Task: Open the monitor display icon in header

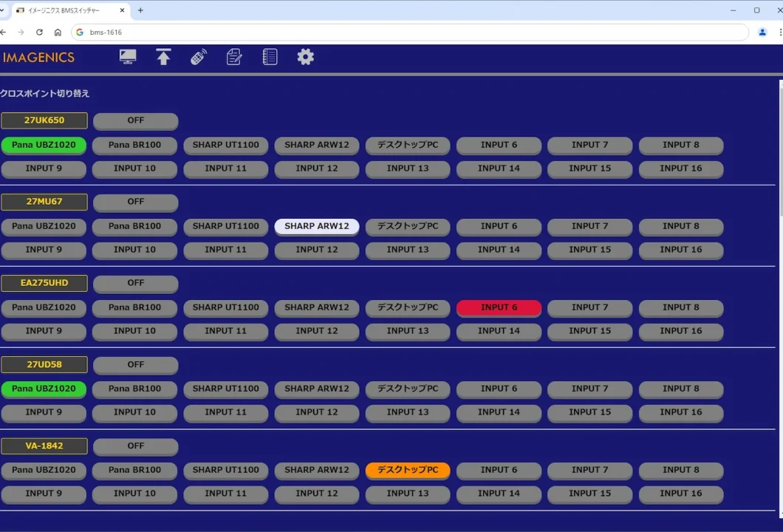Action: 128,57
